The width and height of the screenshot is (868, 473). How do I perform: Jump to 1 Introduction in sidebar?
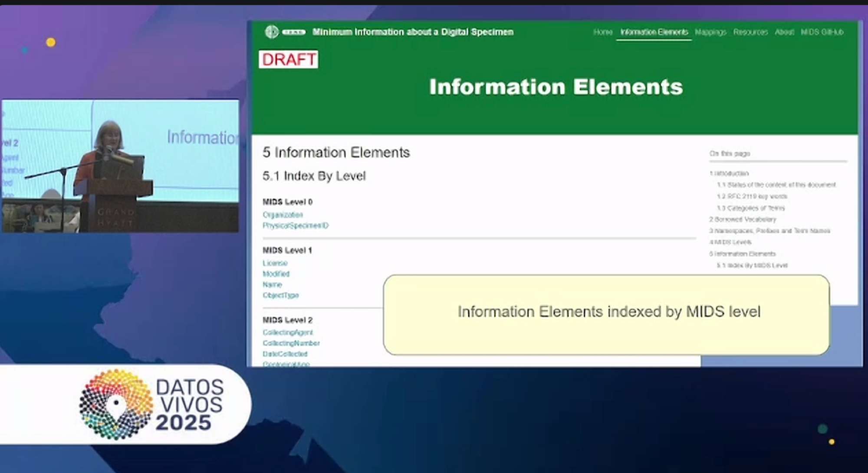[x=729, y=173]
